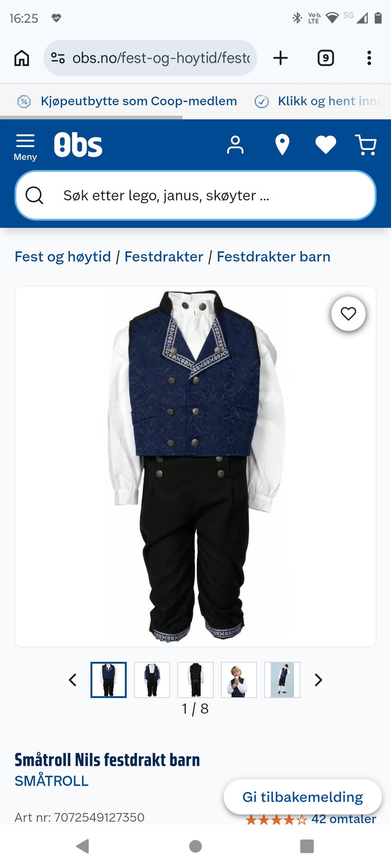The image size is (391, 868).
Task: Open the favorites heart in header
Action: click(x=326, y=145)
